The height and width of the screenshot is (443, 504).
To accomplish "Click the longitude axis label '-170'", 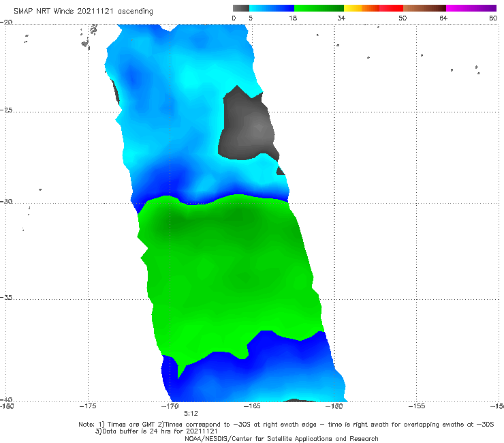I will (x=170, y=406).
